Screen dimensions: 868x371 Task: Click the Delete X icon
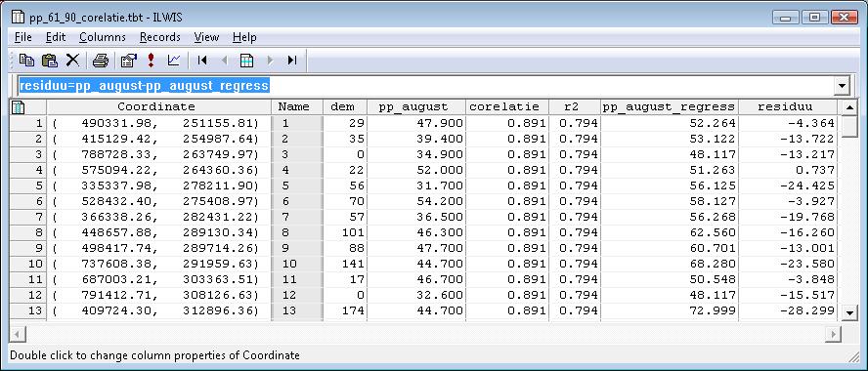point(72,61)
